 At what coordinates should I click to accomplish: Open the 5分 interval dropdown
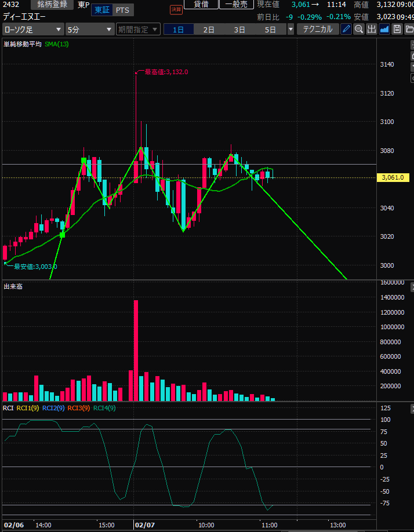click(x=89, y=29)
